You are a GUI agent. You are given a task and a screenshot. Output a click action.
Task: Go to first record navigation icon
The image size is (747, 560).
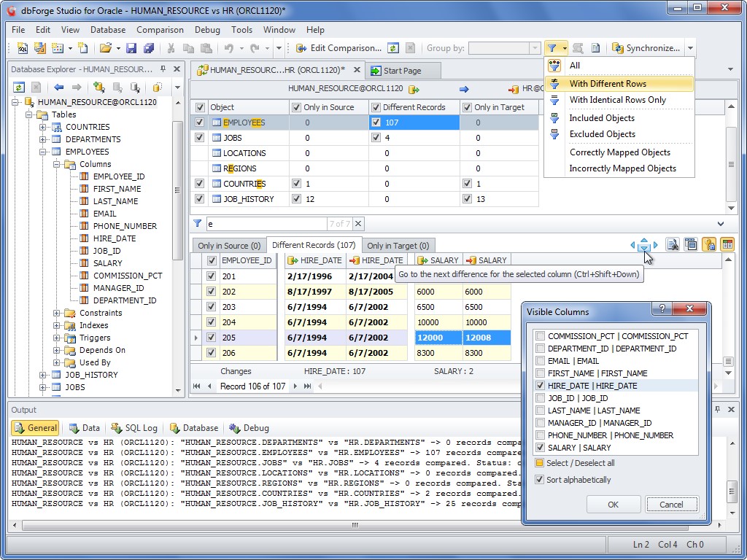tap(196, 386)
